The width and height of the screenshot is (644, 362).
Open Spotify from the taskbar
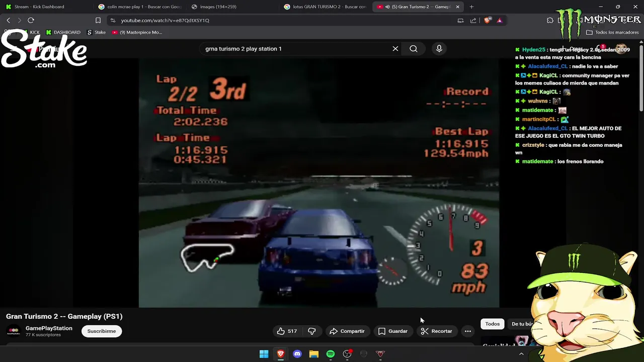331,354
